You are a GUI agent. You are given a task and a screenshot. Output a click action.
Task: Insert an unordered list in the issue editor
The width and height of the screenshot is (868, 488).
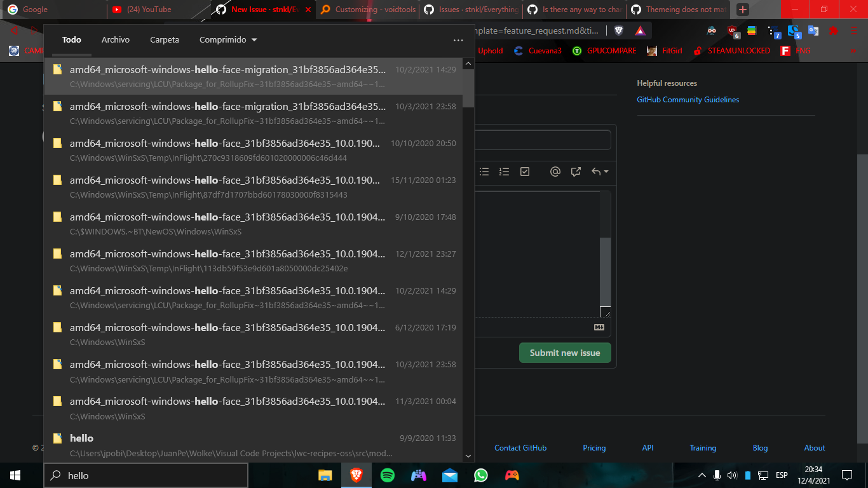pos(484,172)
